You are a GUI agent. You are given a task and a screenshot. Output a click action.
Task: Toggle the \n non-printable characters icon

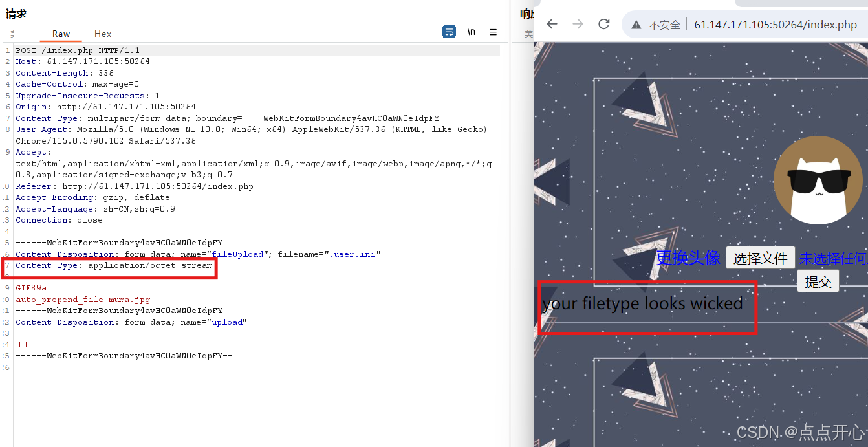pyautogui.click(x=472, y=32)
